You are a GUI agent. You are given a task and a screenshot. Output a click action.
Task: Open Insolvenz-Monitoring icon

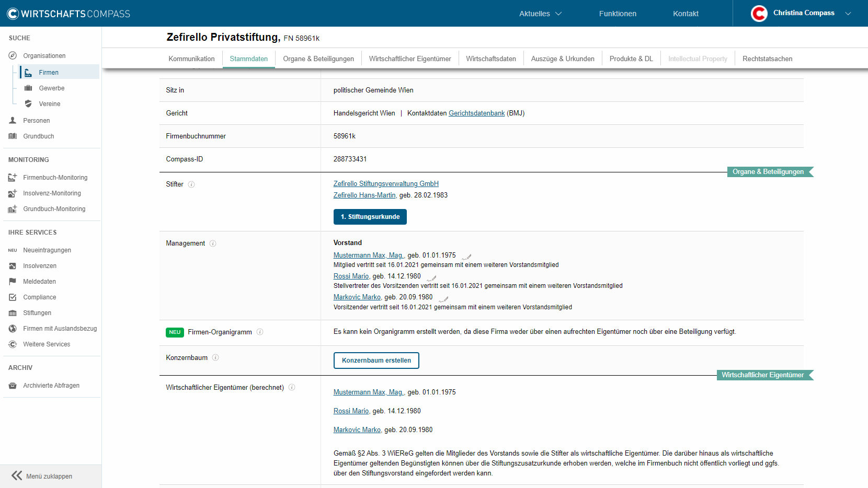click(13, 193)
